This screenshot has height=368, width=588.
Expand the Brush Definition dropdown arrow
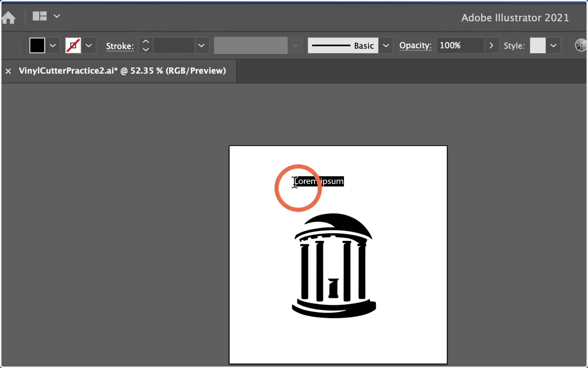click(386, 46)
